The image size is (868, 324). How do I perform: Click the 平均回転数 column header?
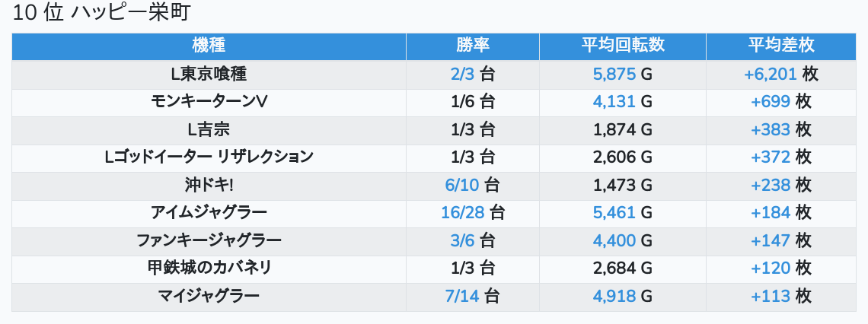click(x=623, y=46)
